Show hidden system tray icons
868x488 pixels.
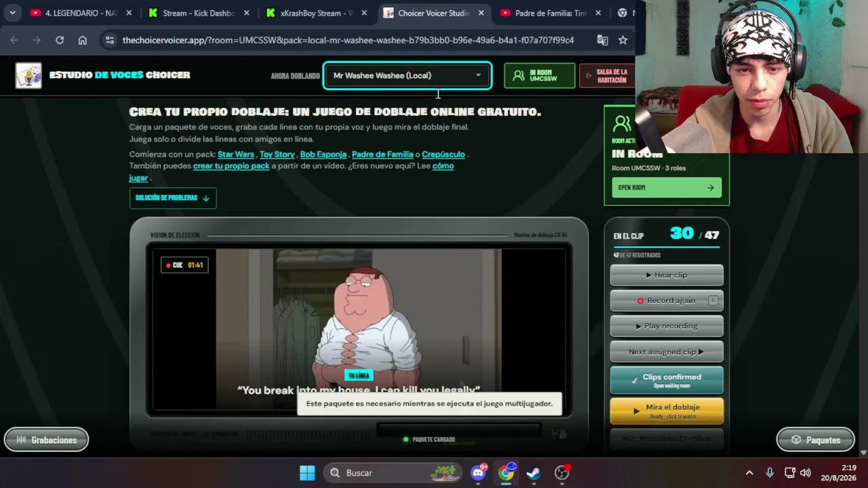[x=749, y=472]
